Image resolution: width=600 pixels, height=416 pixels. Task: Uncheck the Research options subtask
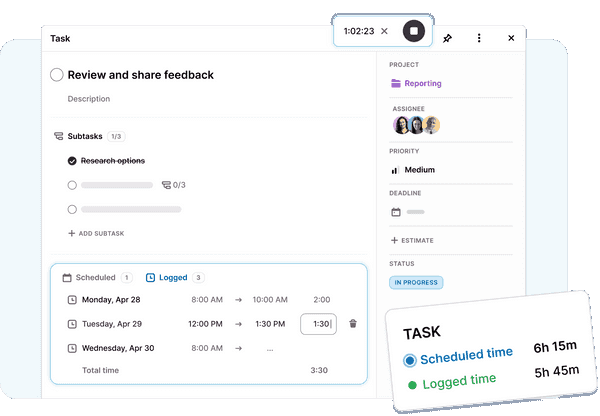72,160
